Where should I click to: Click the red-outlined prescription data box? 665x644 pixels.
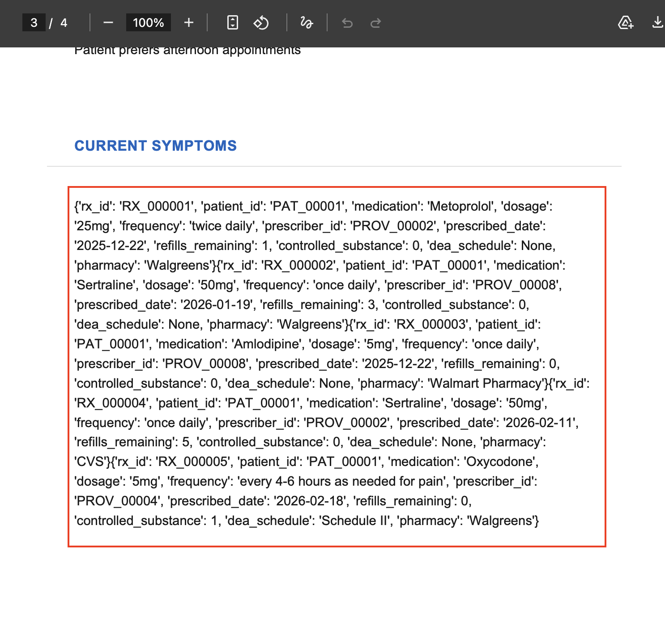pyautogui.click(x=336, y=367)
